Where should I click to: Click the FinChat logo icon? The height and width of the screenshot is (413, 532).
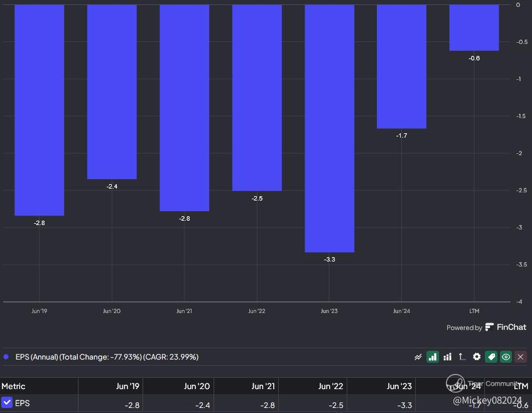489,327
